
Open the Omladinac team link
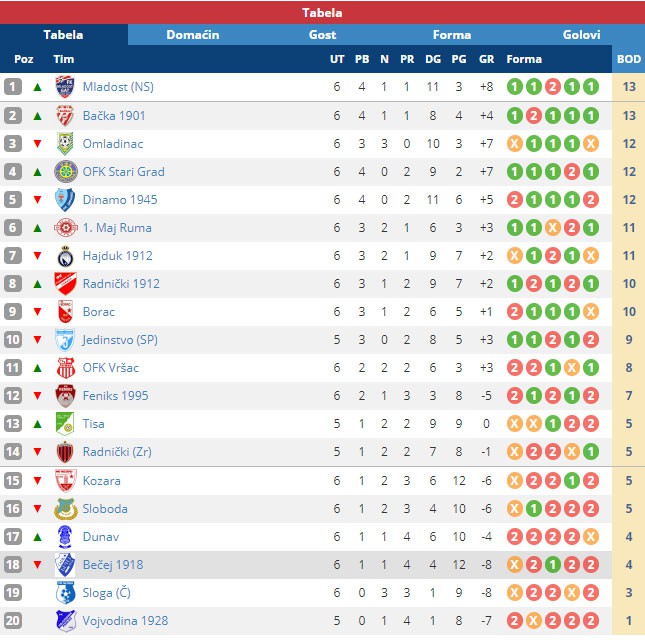[113, 144]
